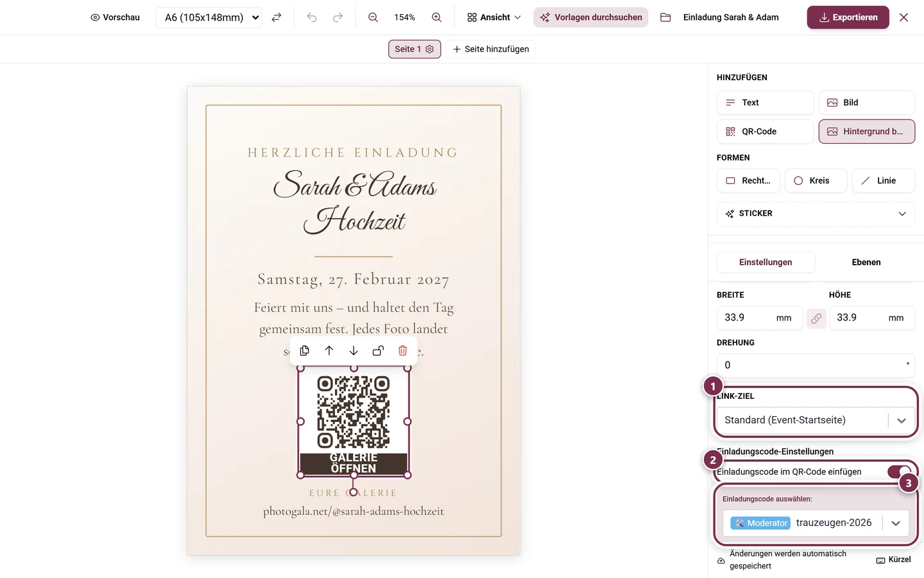
Task: Undo the last change
Action: click(312, 17)
